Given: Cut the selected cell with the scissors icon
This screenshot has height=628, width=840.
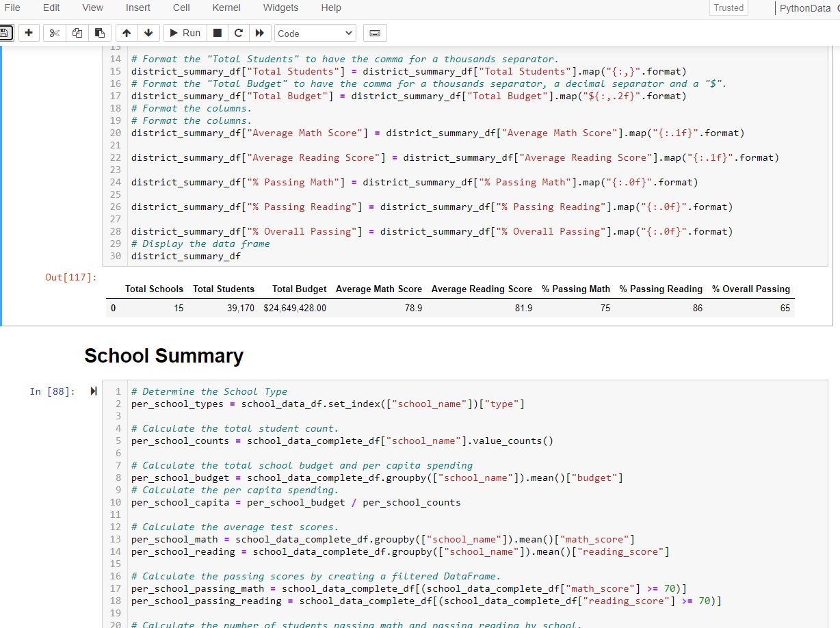Looking at the screenshot, I should [53, 32].
